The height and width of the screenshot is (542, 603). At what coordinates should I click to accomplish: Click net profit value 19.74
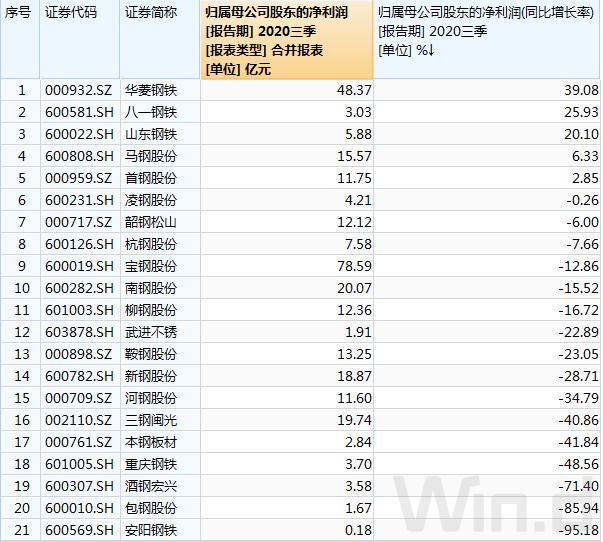click(355, 420)
